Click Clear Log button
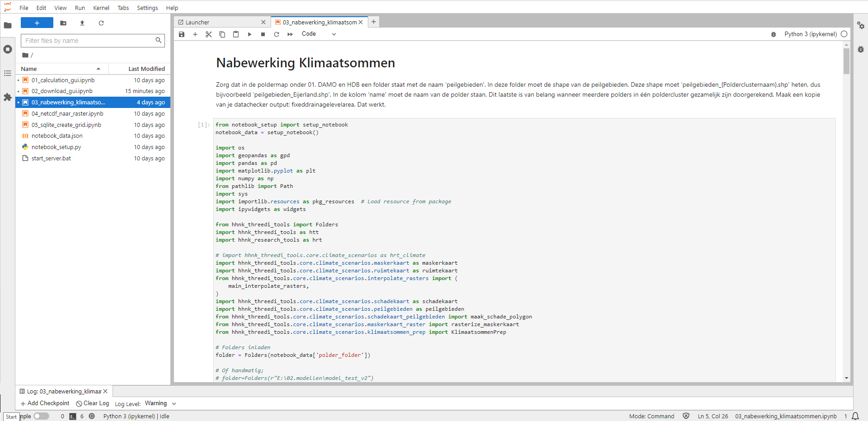 click(x=93, y=403)
